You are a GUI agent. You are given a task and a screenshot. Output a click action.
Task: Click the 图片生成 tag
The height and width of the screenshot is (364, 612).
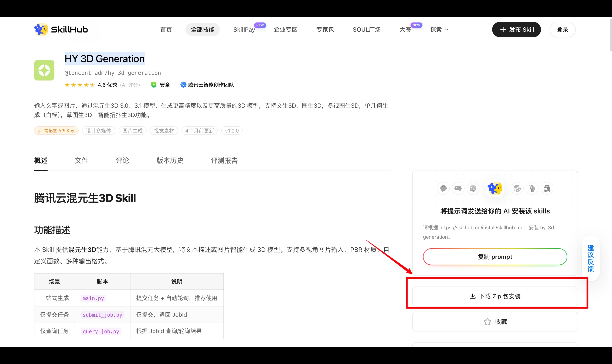coord(133,131)
